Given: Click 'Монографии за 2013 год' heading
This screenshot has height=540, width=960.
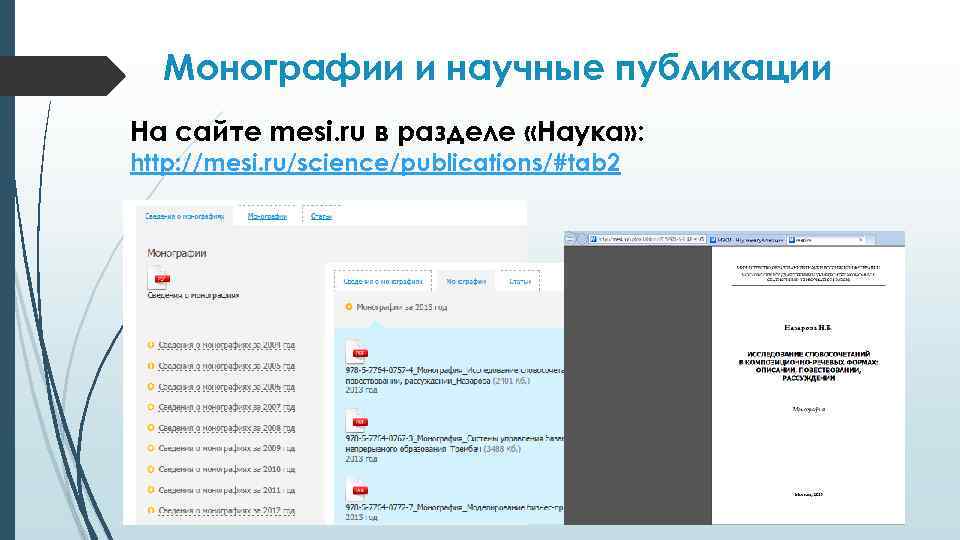Looking at the screenshot, I should (402, 307).
